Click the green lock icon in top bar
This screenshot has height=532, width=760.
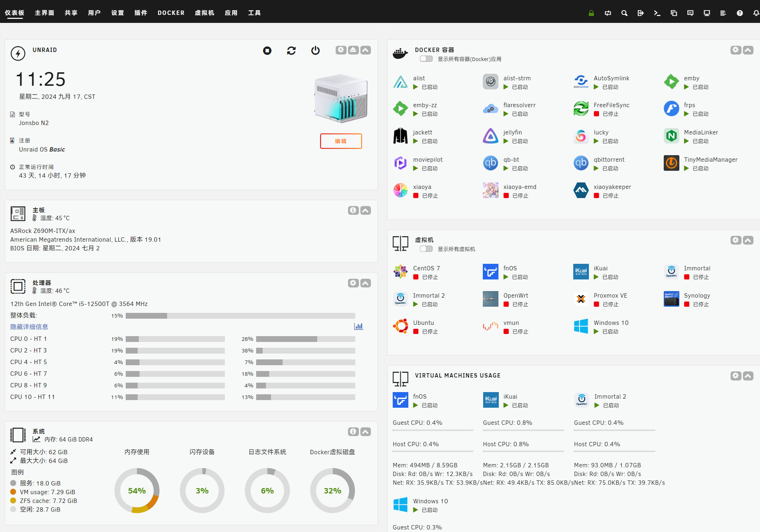(591, 13)
